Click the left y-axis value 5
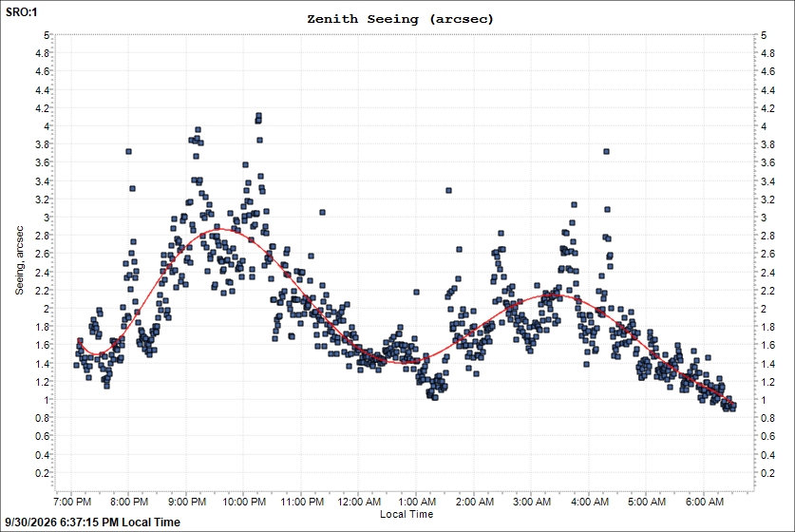This screenshot has height=532, width=795. [x=47, y=35]
